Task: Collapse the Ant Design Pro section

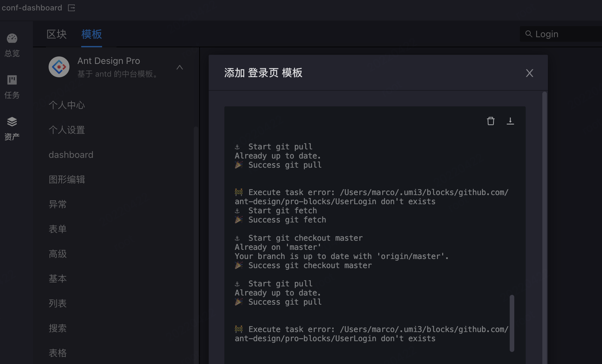Action: click(180, 67)
